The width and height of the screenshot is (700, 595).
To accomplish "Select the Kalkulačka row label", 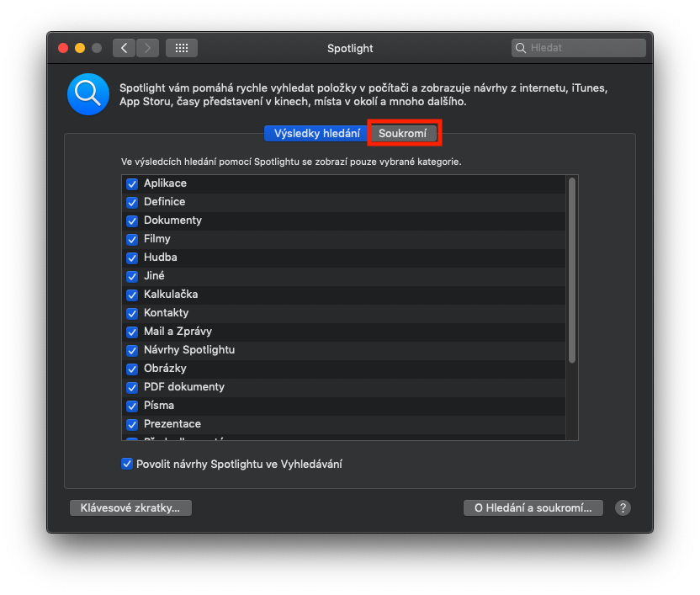I will click(171, 295).
